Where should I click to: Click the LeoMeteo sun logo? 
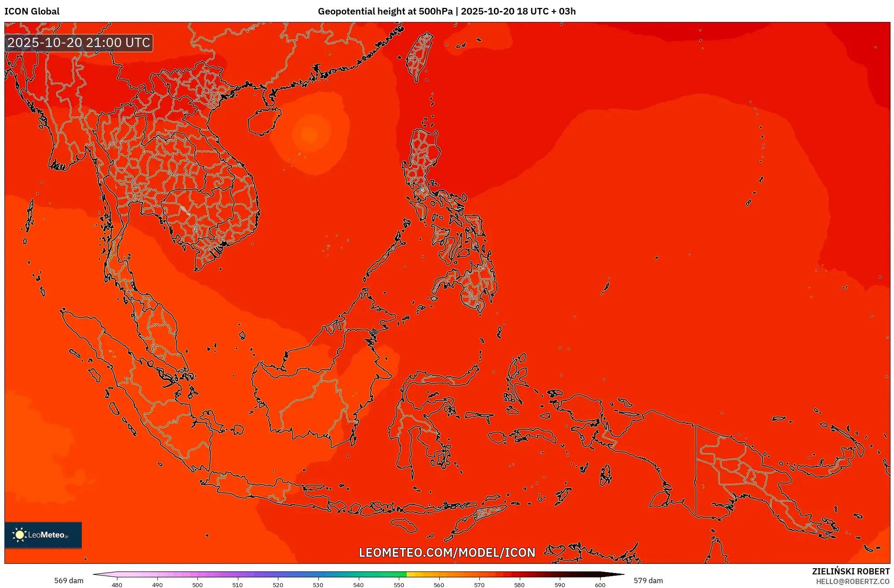click(x=19, y=534)
